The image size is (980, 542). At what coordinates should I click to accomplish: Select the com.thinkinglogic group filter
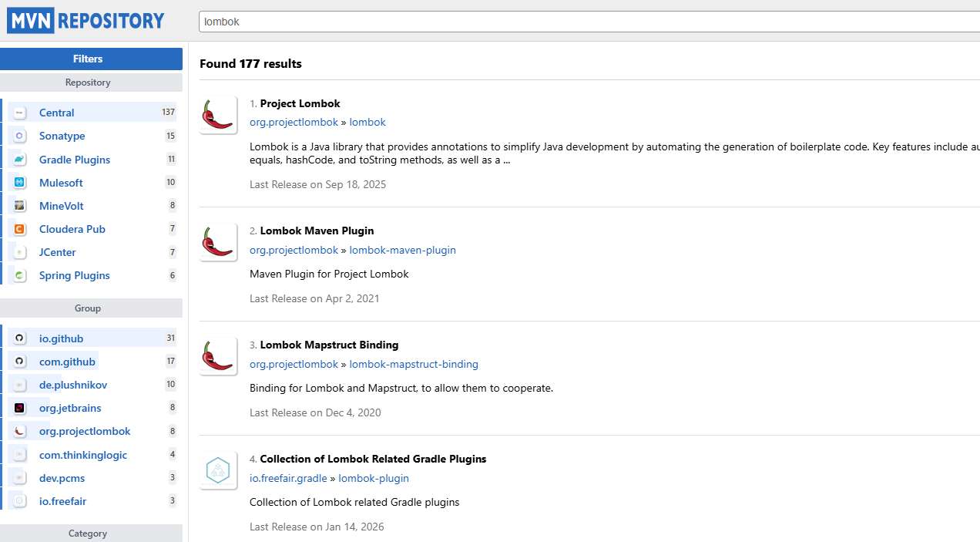[x=83, y=455]
